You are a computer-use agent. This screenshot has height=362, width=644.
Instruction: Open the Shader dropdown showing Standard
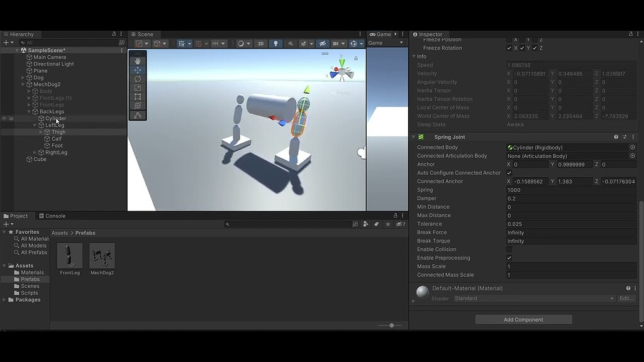[535, 299]
